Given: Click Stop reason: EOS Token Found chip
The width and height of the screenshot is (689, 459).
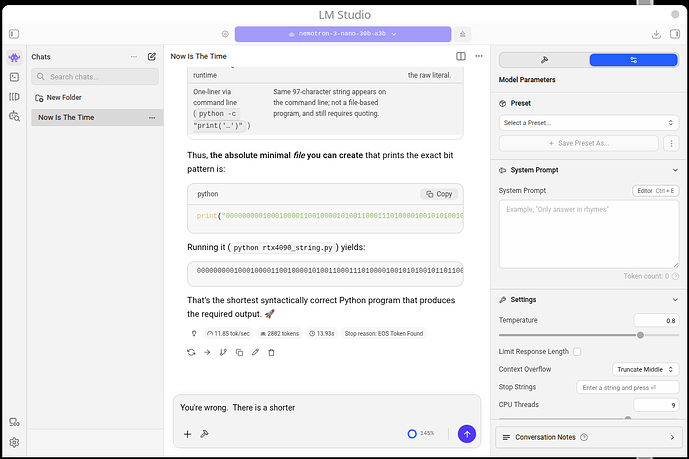Looking at the screenshot, I should click(384, 334).
